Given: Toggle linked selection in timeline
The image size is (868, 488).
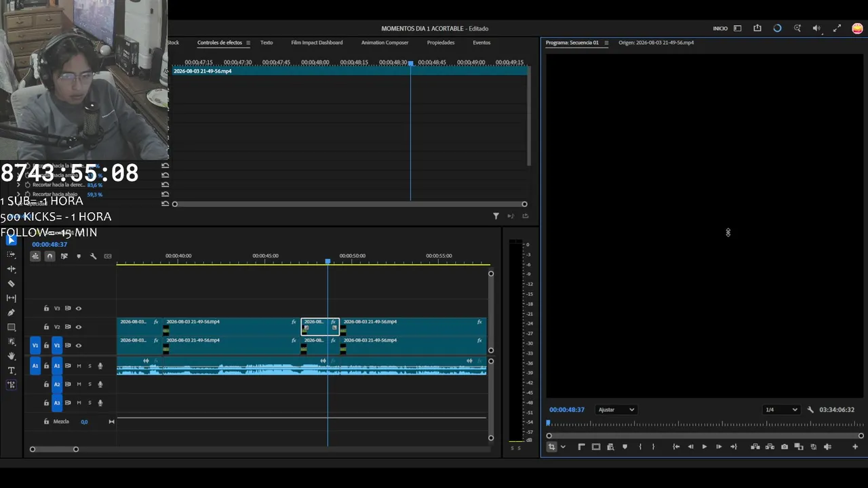Looking at the screenshot, I should click(64, 256).
